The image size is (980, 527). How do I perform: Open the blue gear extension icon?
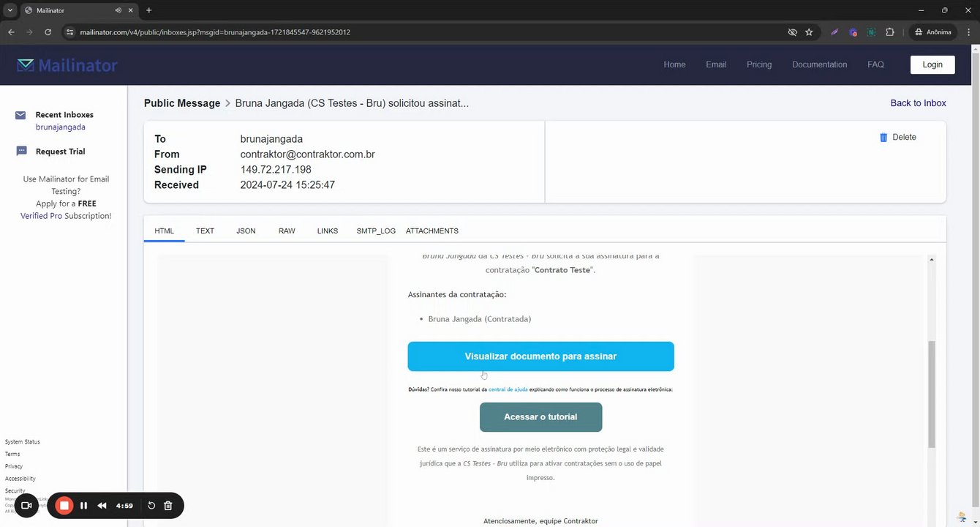(x=853, y=32)
